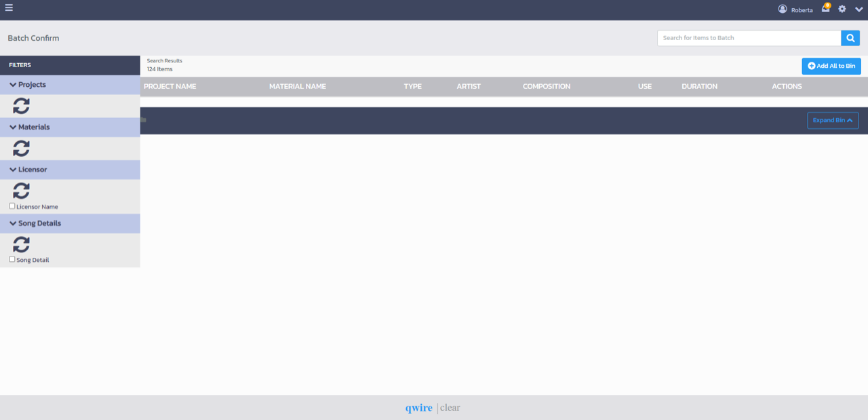Click the refresh icon under Licensor

[22, 191]
